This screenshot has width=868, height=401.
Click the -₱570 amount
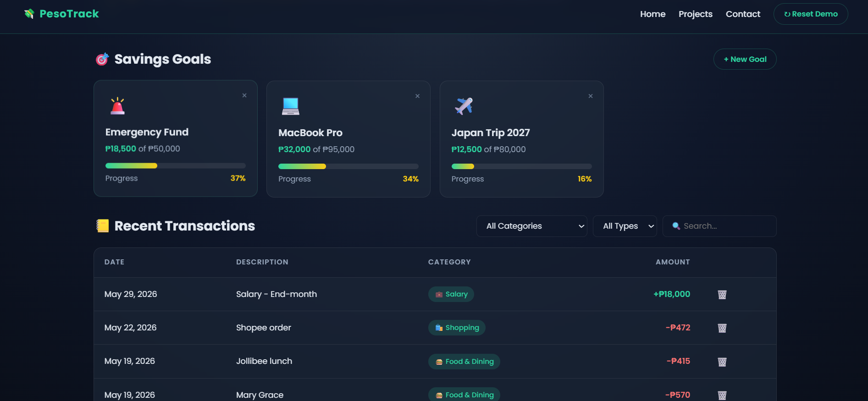[x=678, y=395]
